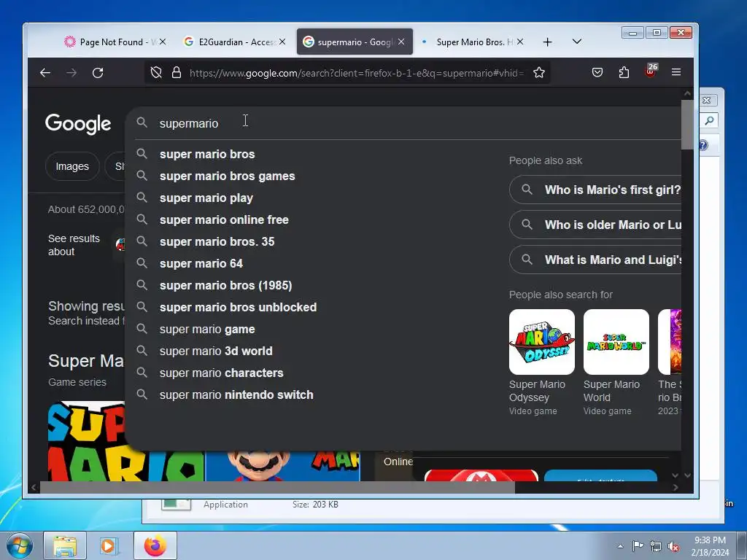The image size is (747, 560).
Task: Click the forward navigation arrow
Action: [71, 73]
